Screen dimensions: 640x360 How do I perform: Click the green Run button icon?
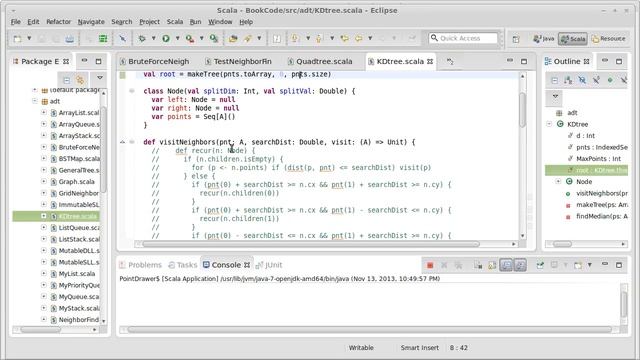click(x=166, y=38)
